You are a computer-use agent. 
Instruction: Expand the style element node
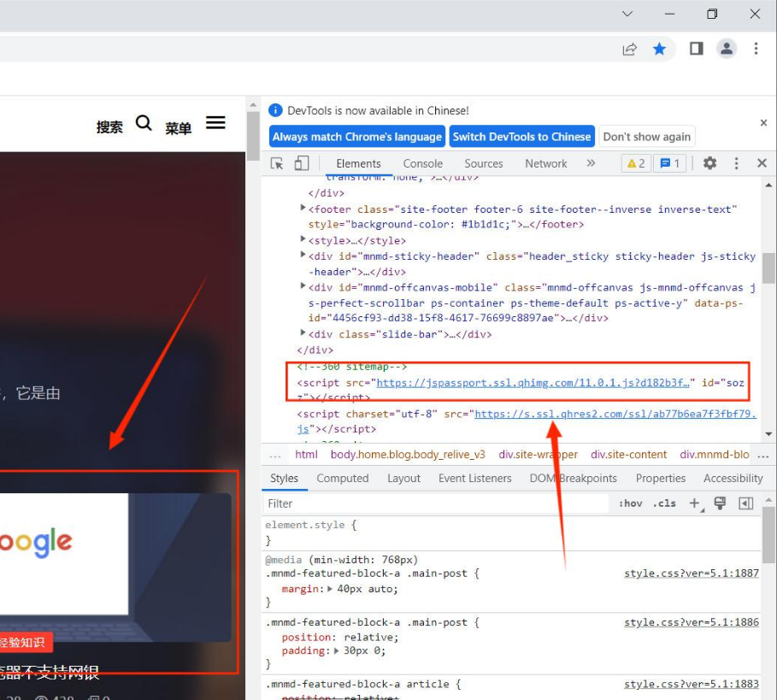click(x=303, y=239)
